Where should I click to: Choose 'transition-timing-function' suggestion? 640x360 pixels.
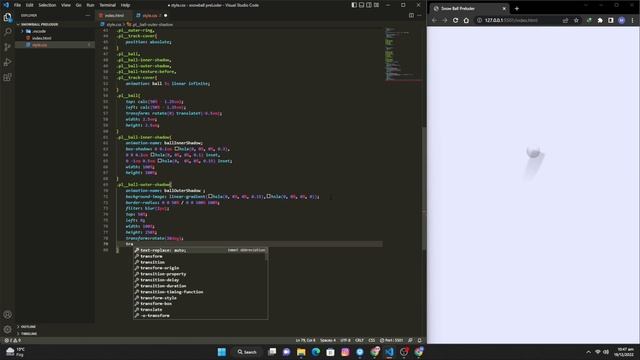pos(171,292)
